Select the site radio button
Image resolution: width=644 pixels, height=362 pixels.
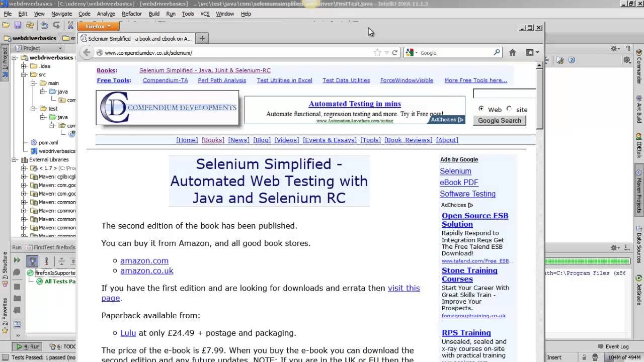click(509, 109)
